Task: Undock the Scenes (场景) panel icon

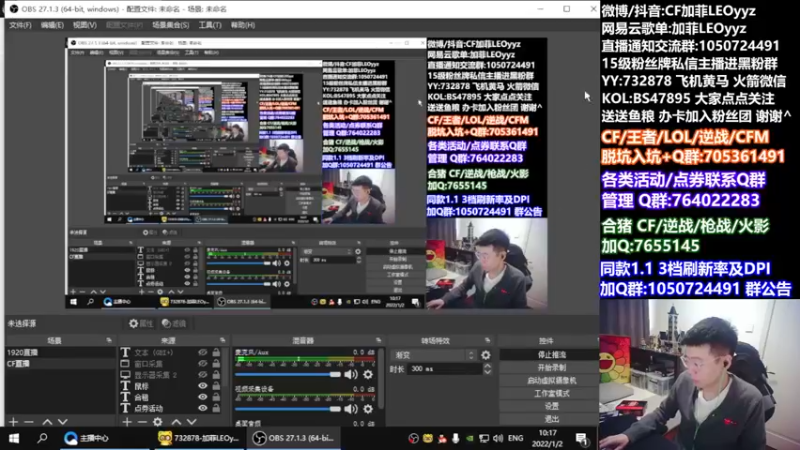Action: click(109, 340)
